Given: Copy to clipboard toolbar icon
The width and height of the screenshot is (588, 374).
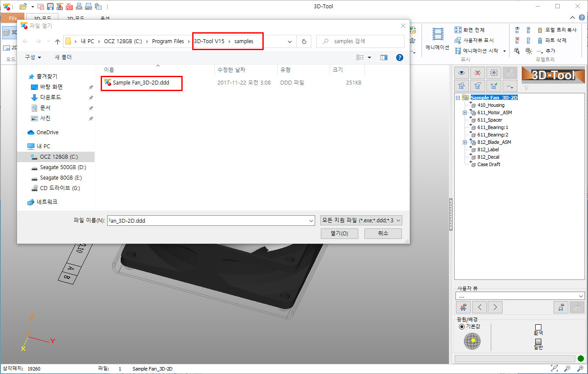Looking at the screenshot, I should (x=98, y=7).
